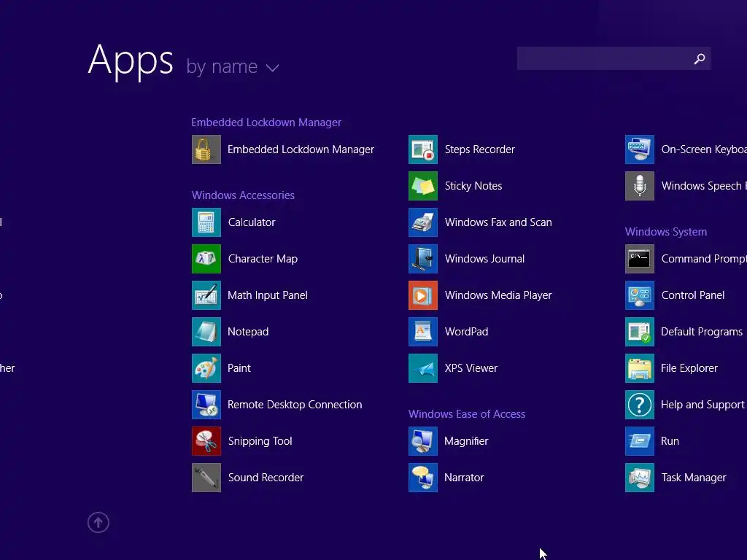Click the 'Paint' text label
Screen dimensions: 747x560
click(x=239, y=368)
